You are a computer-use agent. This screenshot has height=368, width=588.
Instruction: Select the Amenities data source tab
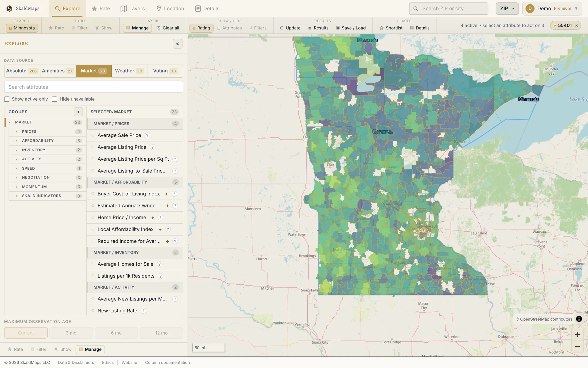[58, 71]
